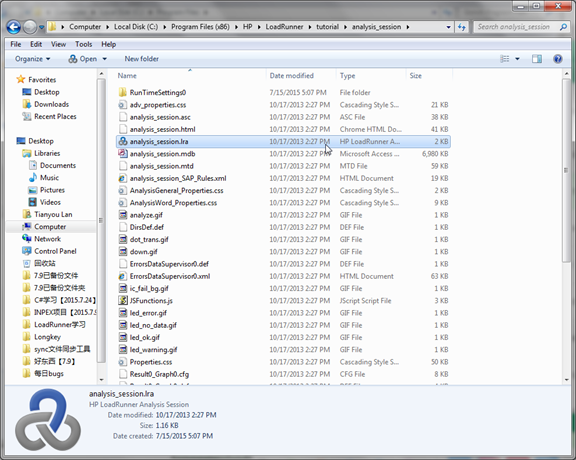The height and width of the screenshot is (460, 576).
Task: Toggle the preview pane icon
Action: tap(537, 59)
